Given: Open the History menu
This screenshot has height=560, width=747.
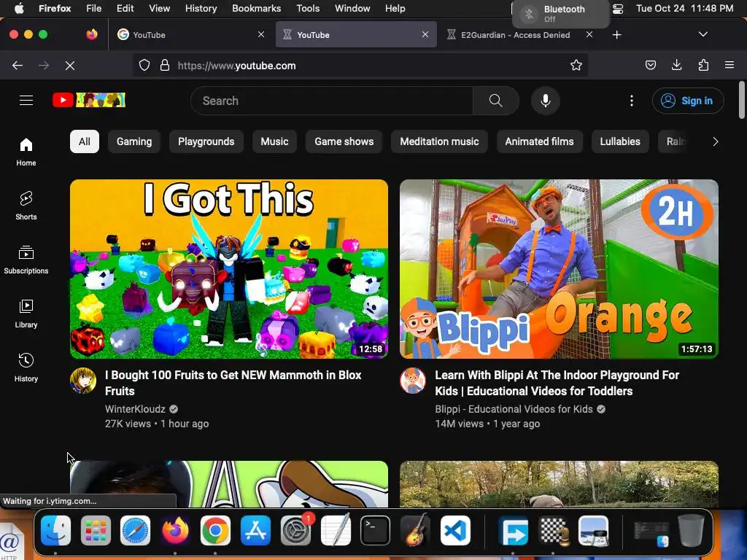Looking at the screenshot, I should tap(201, 8).
